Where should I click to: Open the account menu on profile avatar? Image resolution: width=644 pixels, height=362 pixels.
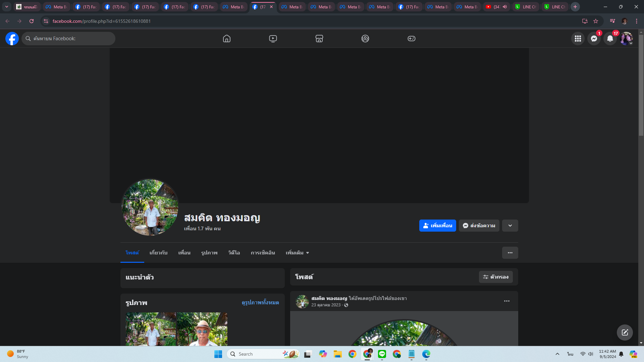626,39
